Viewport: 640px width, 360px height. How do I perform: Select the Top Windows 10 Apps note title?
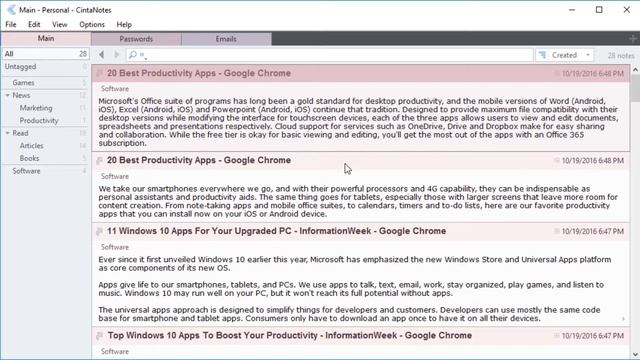click(290, 336)
